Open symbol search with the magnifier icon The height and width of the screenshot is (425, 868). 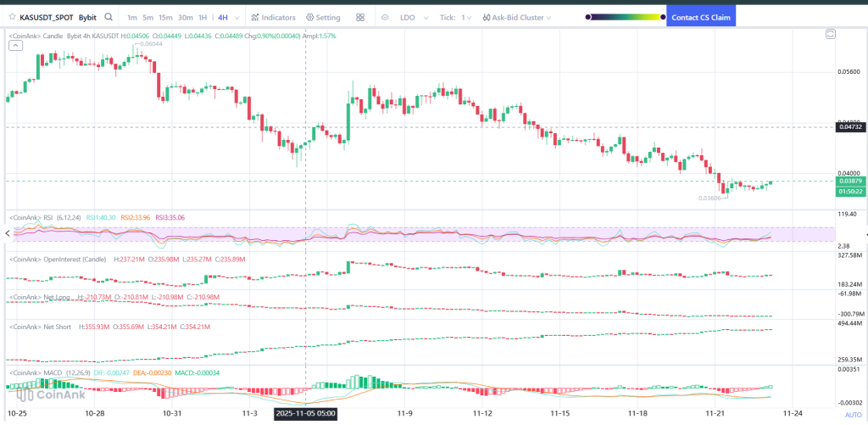coord(108,17)
